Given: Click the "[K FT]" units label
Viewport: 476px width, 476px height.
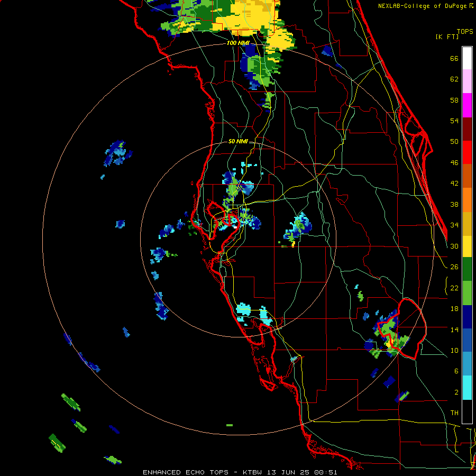Looking at the screenshot, I should (x=447, y=36).
